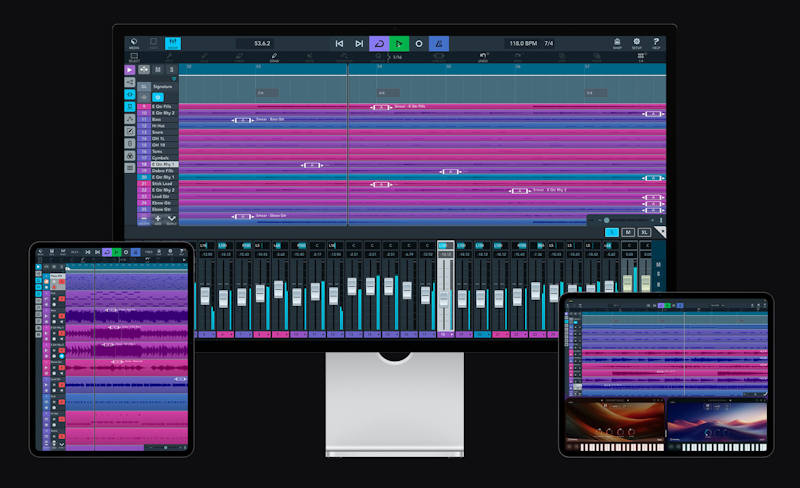Open the Setup gear menu
The image size is (800, 488).
pyautogui.click(x=636, y=44)
